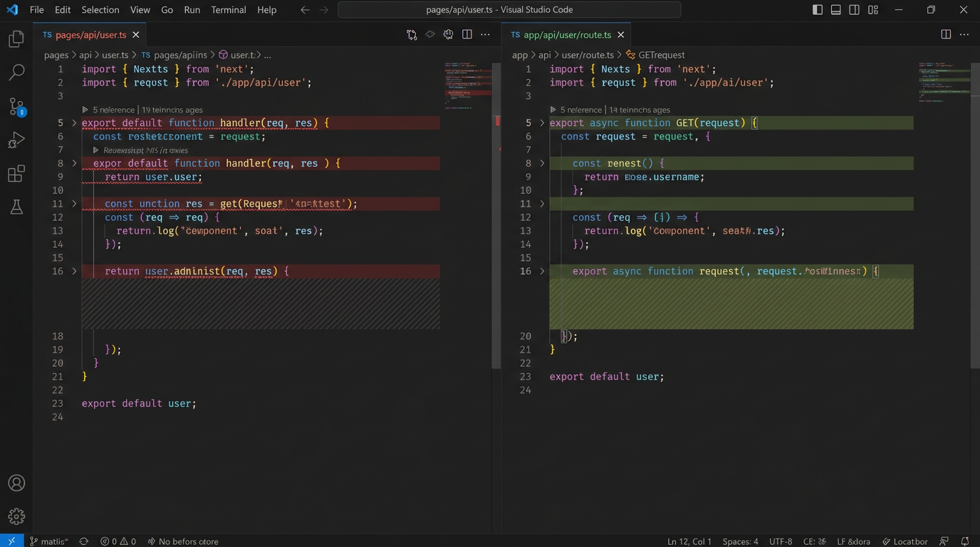This screenshot has height=547, width=980.
Task: Open the remote window indicator
Action: coord(11,541)
